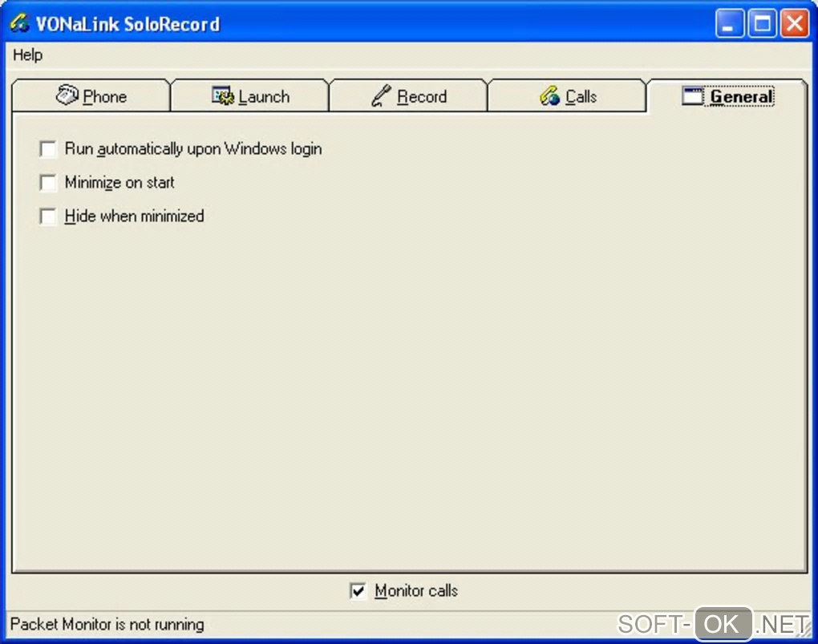Click the VONaLink SoloRecord title text

pyautogui.click(x=128, y=24)
